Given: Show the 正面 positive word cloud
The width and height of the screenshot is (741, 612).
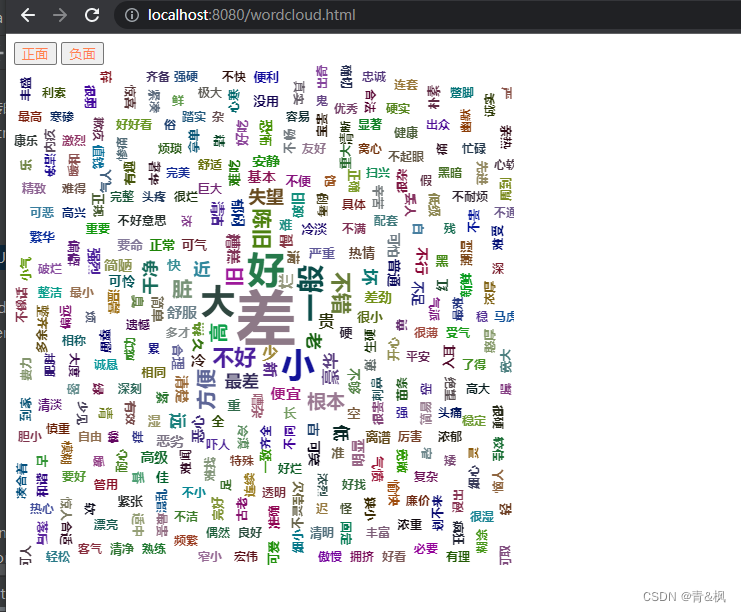Looking at the screenshot, I should coord(35,53).
